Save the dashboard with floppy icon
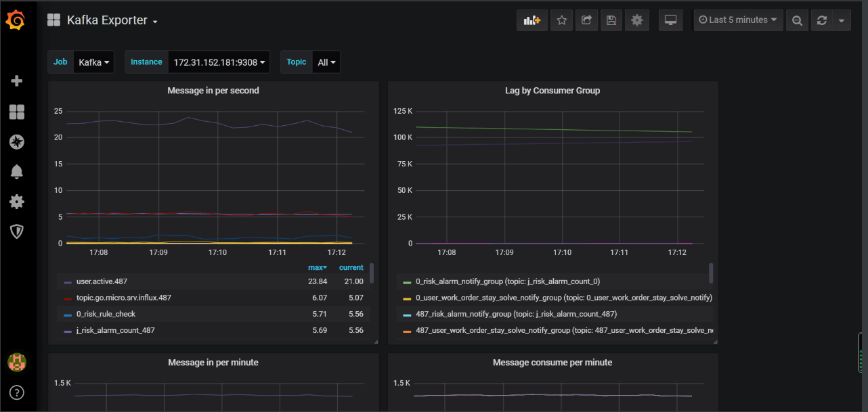 pos(611,20)
